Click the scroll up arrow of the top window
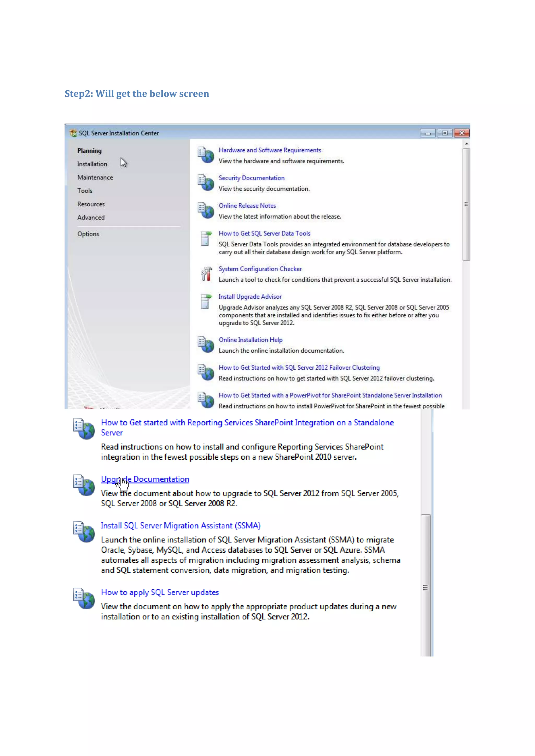 point(466,144)
